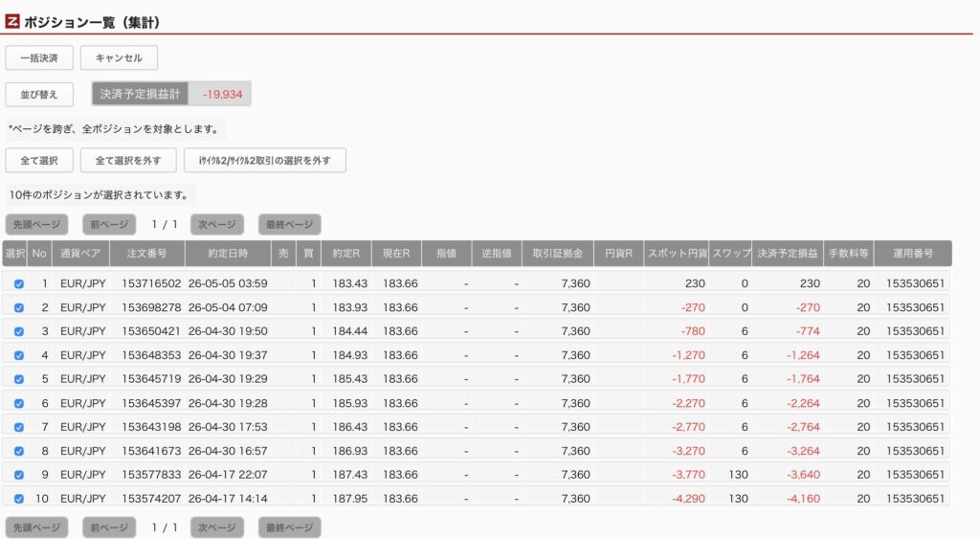The height and width of the screenshot is (539, 980).
Task: Click the 決済予定損益計 label
Action: (140, 94)
